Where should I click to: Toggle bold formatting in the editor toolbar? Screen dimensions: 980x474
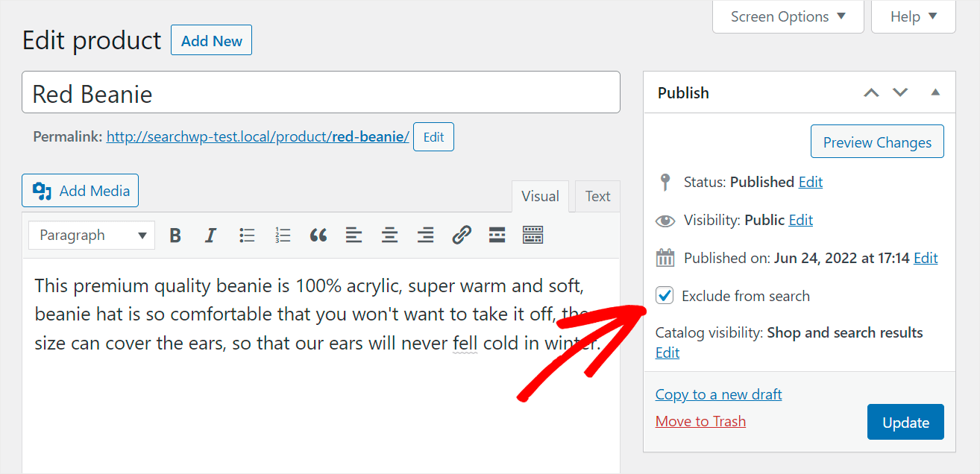click(x=175, y=236)
